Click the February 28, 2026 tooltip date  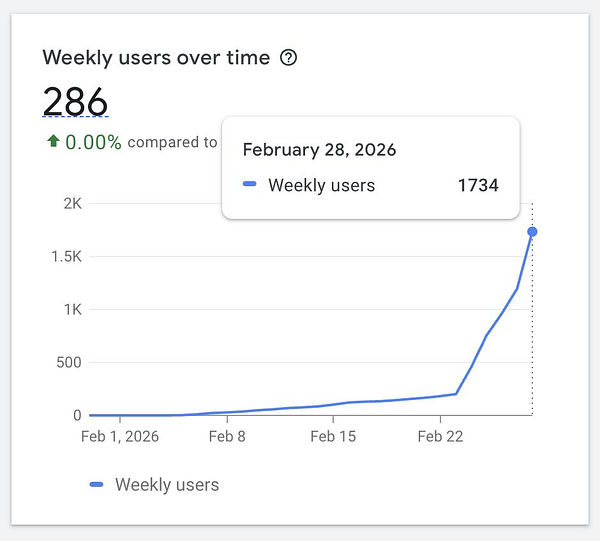[319, 150]
